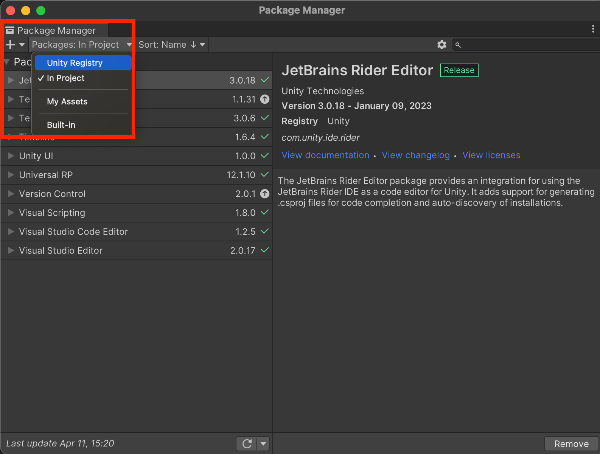Open the three-dot window options menu
Image resolution: width=600 pixels, height=454 pixels.
(593, 29)
